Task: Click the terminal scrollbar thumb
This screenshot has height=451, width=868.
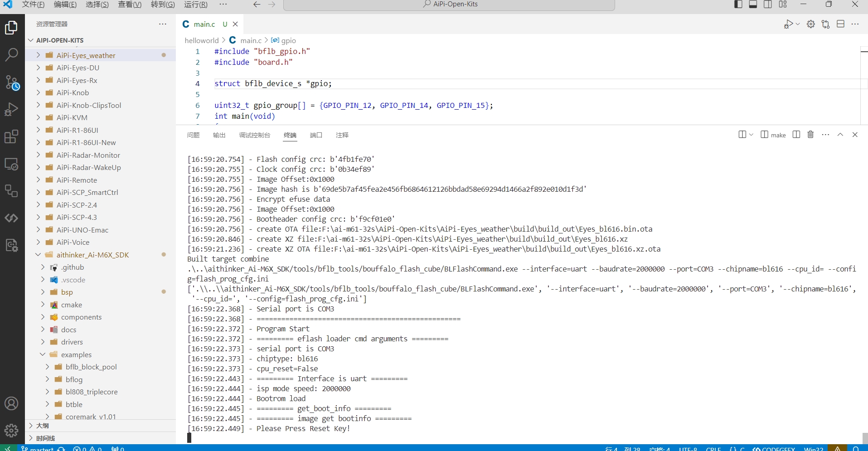Action: pos(865,438)
